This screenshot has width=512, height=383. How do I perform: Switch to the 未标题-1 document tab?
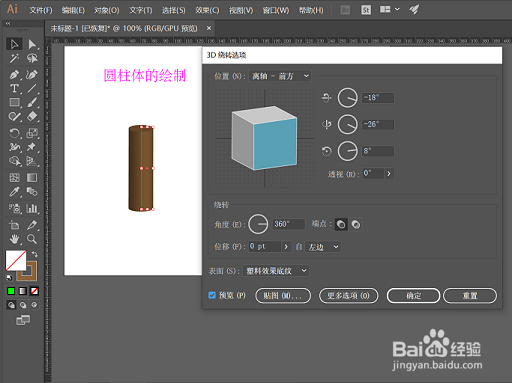124,28
